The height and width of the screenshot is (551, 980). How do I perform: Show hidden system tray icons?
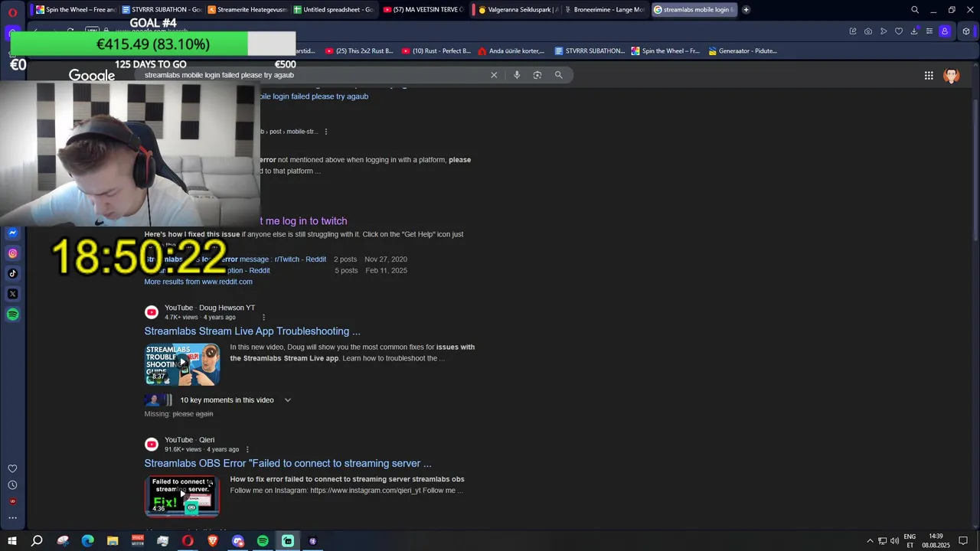(x=870, y=541)
